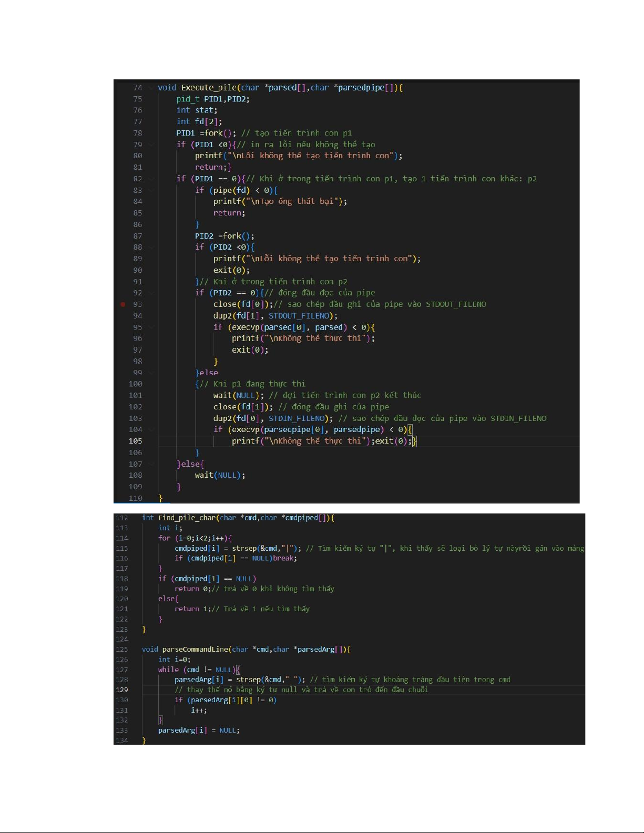Click 'close(fd[1]);' on line 102

[243, 407]
